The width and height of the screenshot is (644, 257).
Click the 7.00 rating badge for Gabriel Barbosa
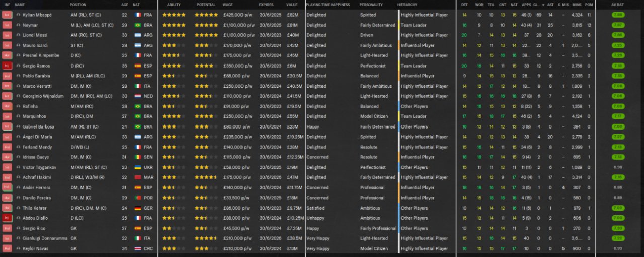click(x=618, y=126)
